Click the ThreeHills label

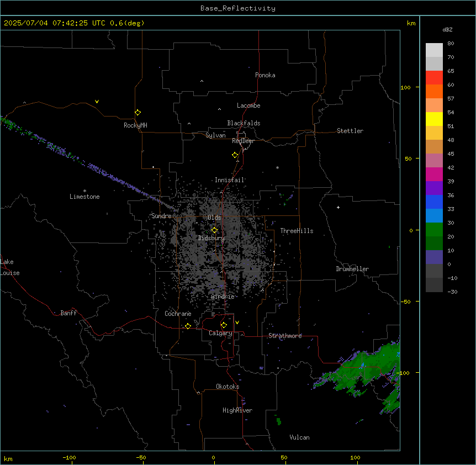click(297, 231)
